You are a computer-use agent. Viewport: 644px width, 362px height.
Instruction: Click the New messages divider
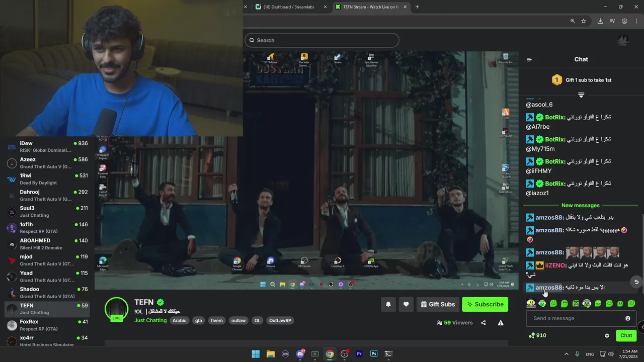click(x=581, y=205)
